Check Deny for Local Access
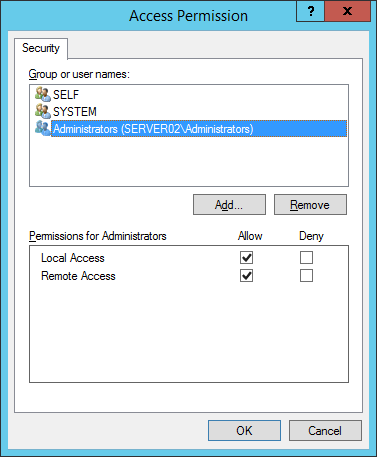Screen dimensions: 377x457 point(306,258)
